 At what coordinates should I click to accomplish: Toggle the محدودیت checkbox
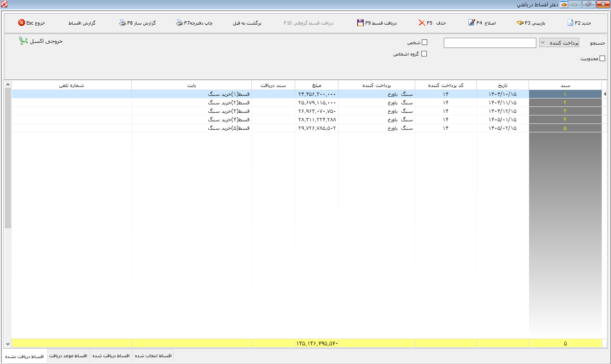click(602, 59)
